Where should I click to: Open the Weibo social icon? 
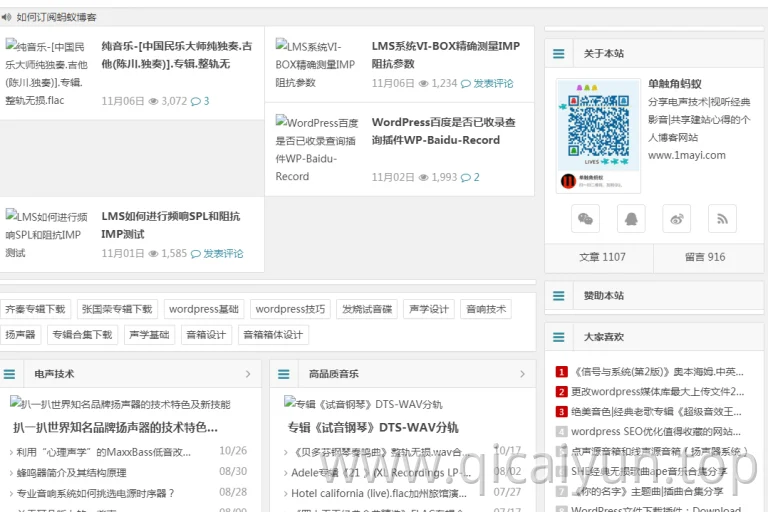pyautogui.click(x=676, y=219)
